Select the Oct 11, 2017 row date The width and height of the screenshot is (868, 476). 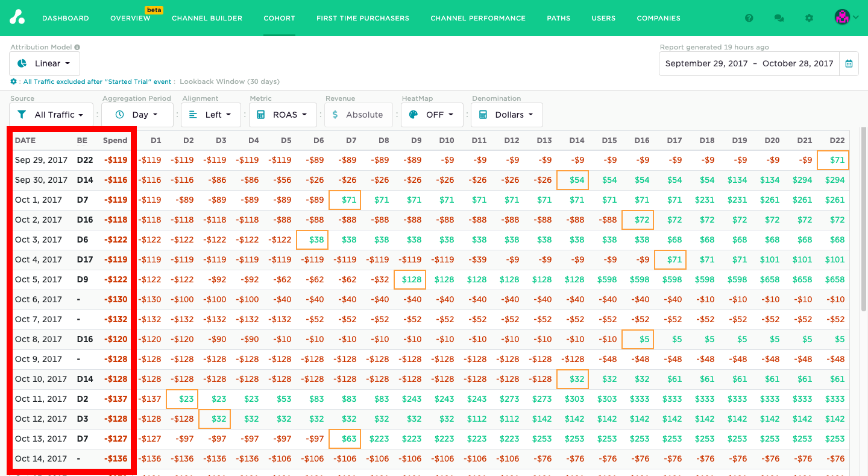[x=41, y=399]
